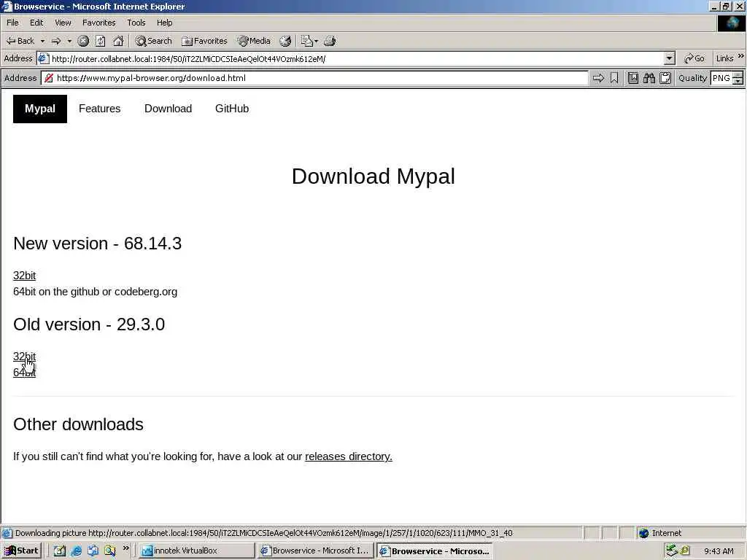
Task: Click the Mypal logo link
Action: click(x=40, y=109)
